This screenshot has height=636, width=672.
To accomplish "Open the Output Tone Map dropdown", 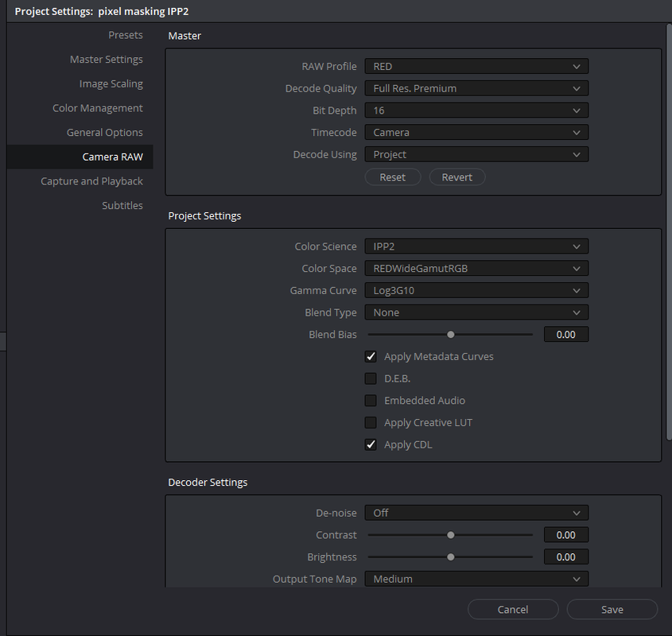I will 476,579.
